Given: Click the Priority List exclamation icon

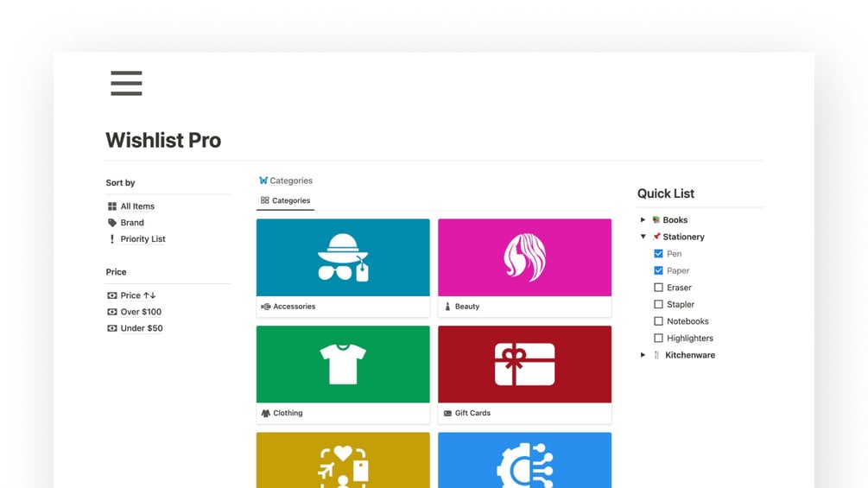Looking at the screenshot, I should pyautogui.click(x=111, y=239).
